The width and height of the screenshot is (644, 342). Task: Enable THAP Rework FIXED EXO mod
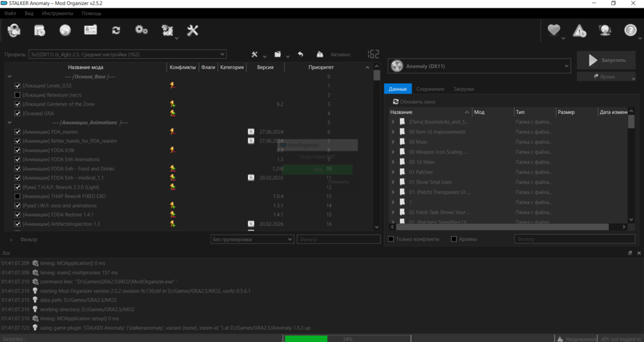click(17, 196)
